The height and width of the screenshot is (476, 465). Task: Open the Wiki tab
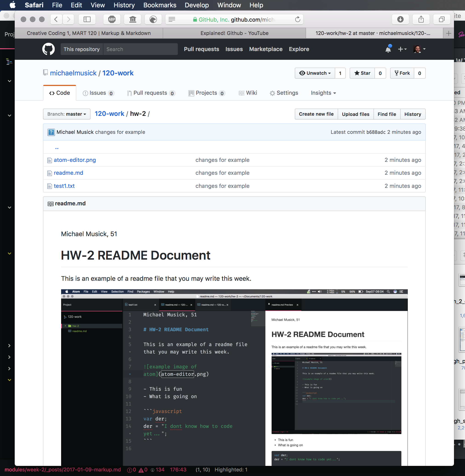point(248,93)
